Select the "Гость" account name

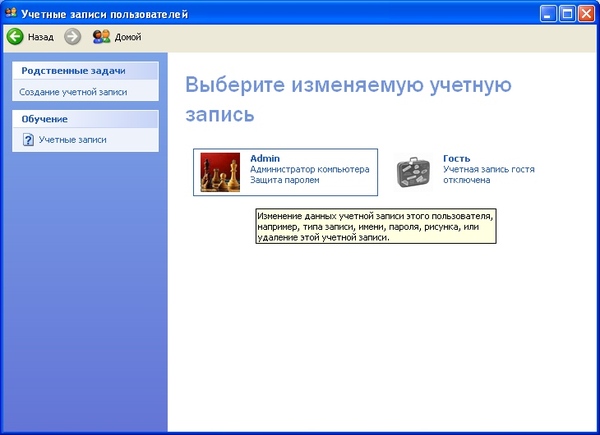[457, 158]
